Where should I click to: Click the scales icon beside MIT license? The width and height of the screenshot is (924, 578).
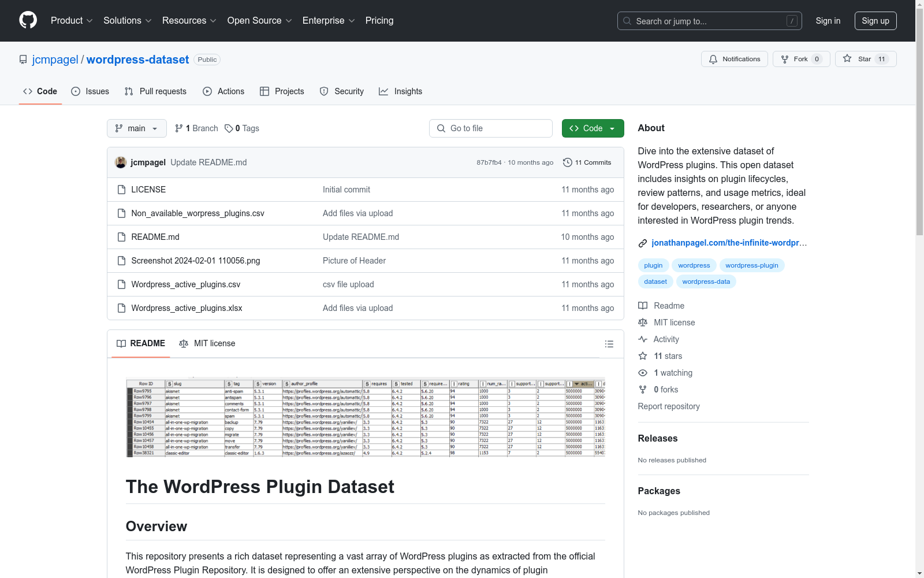point(643,323)
